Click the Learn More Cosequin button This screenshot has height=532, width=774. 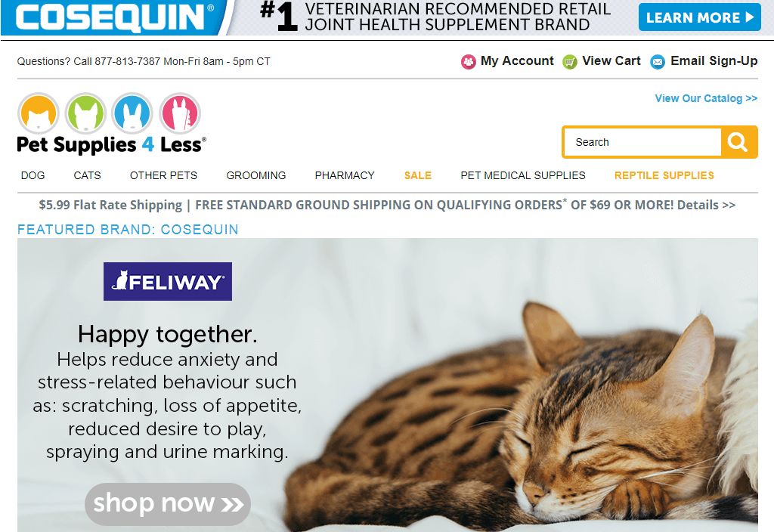(x=699, y=17)
